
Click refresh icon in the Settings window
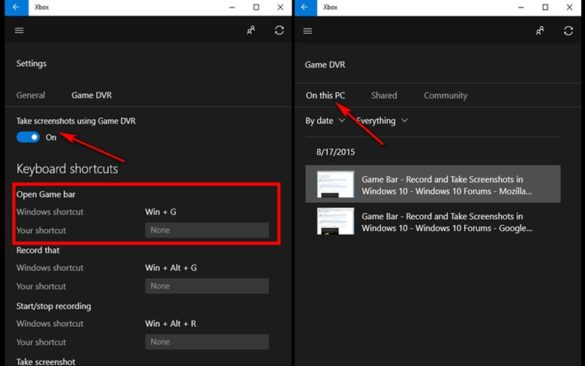pyautogui.click(x=279, y=30)
